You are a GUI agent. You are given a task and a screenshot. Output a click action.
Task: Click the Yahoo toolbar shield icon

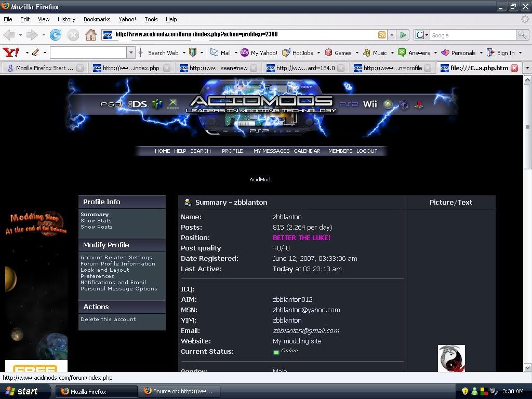[193, 52]
